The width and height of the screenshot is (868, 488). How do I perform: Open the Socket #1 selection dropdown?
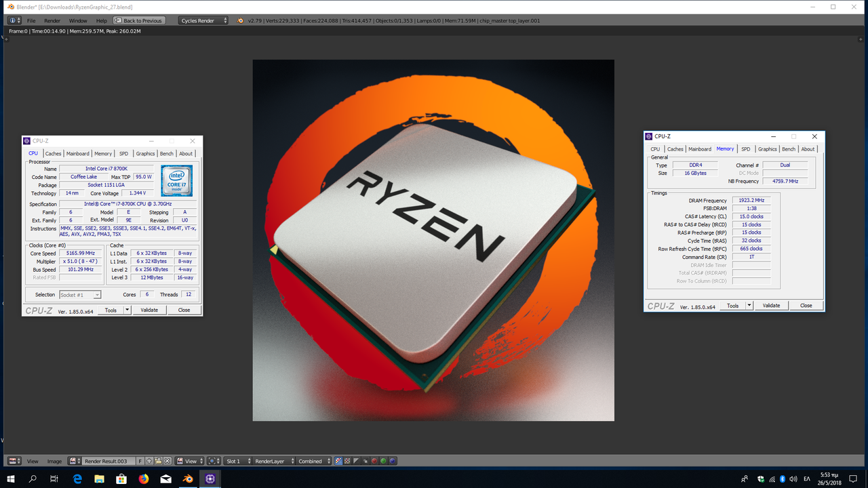80,295
